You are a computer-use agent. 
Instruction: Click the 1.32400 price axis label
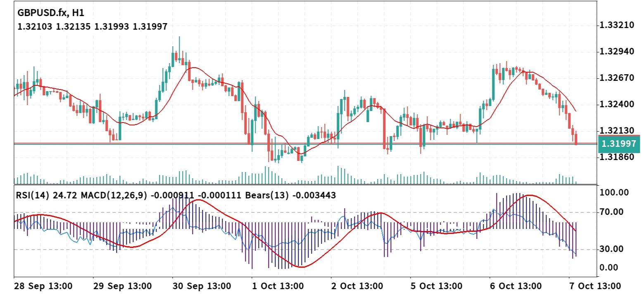[617, 104]
